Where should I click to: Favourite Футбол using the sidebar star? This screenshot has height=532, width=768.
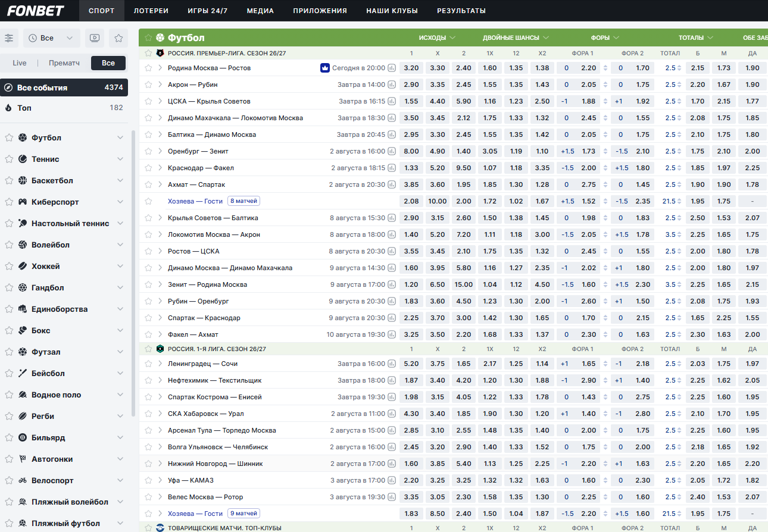[x=9, y=137]
